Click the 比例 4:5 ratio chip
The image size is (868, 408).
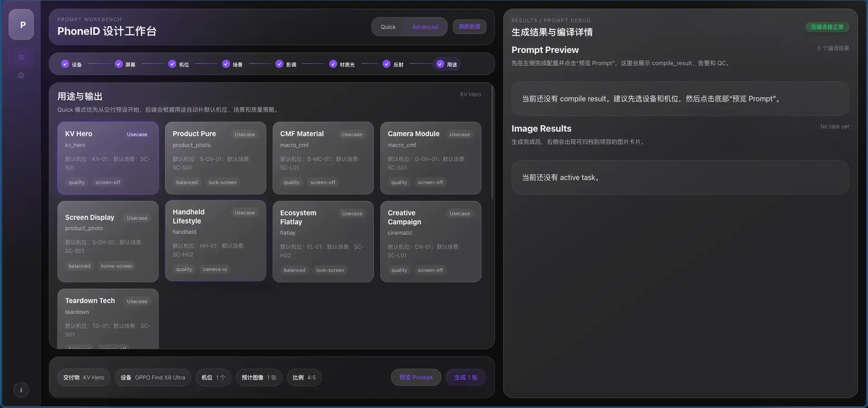pos(304,377)
